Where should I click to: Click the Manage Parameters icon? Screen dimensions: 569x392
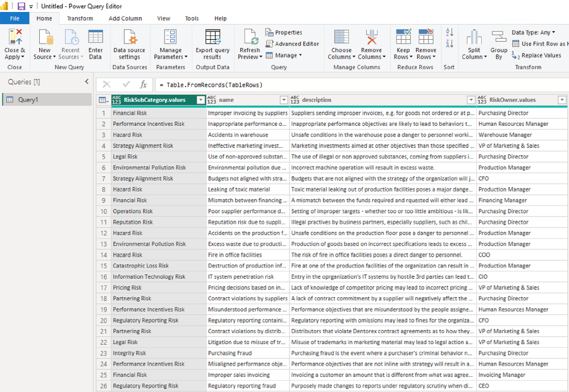tap(170, 37)
